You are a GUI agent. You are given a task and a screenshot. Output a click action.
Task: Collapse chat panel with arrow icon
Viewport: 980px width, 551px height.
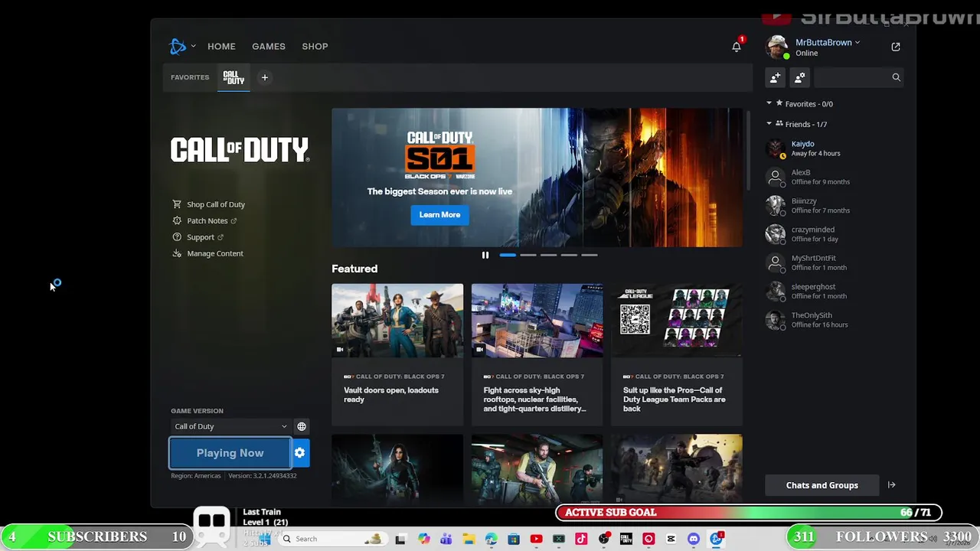pyautogui.click(x=891, y=485)
